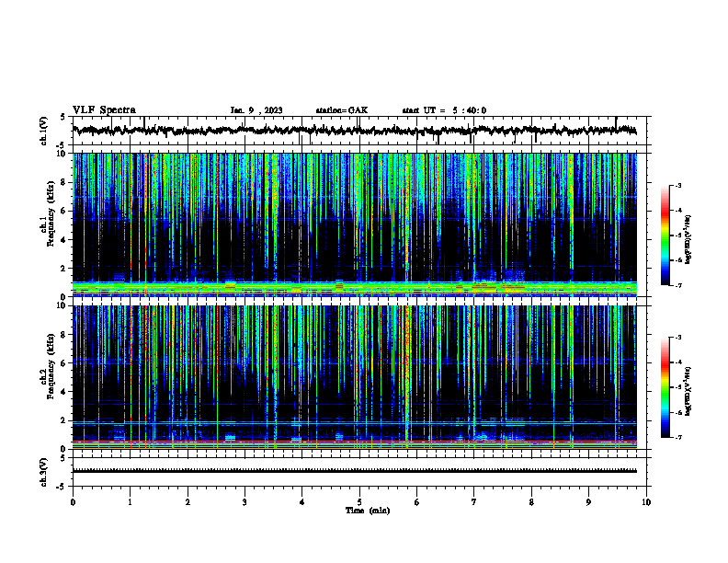
Task: Click the -7 label on the ch.2 colorbar
Action: point(677,437)
